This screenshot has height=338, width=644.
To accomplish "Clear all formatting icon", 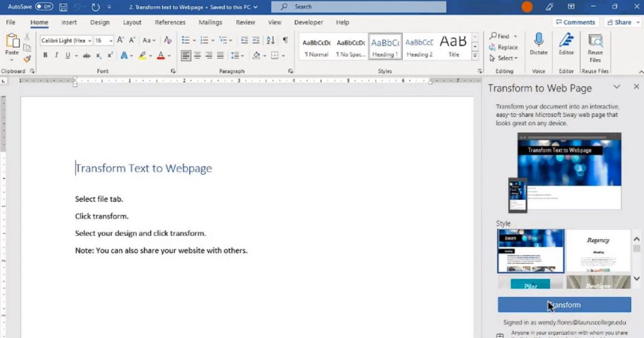I will pos(167,40).
